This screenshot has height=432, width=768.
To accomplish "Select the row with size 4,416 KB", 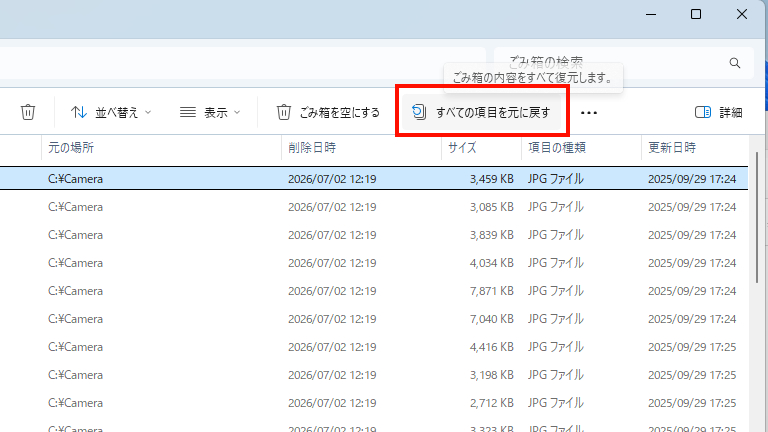I will click(x=374, y=346).
